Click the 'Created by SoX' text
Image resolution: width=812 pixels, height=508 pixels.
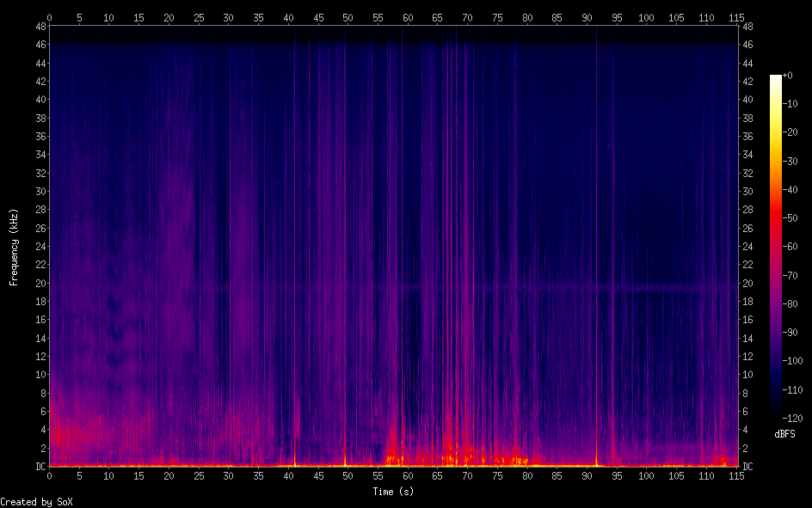36,501
